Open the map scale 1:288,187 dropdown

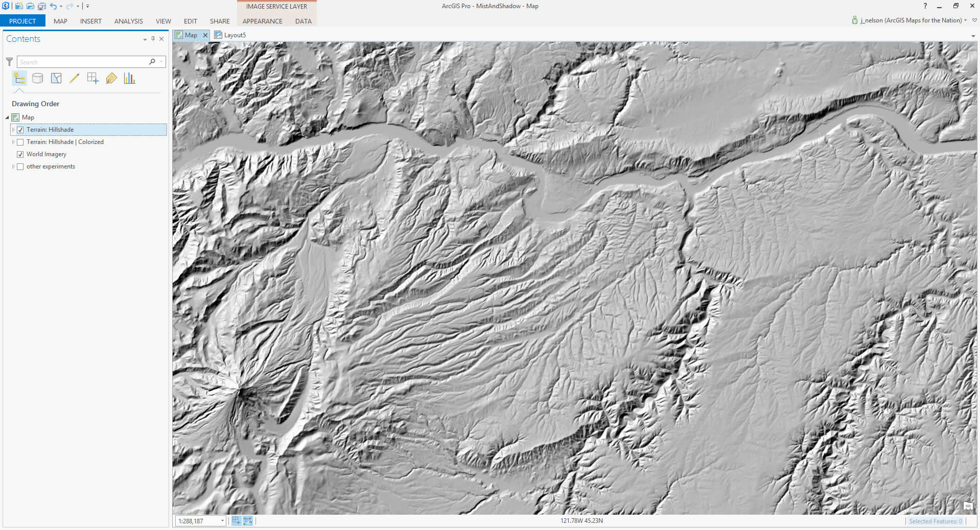coord(222,521)
